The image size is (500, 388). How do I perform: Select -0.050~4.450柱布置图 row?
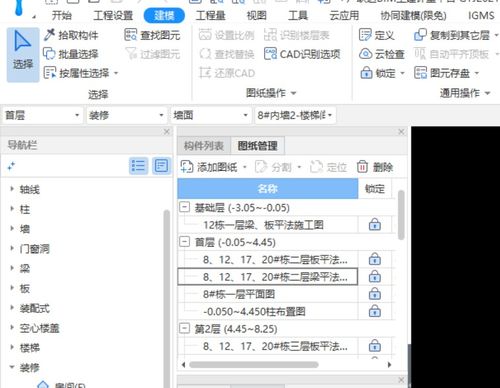pos(268,311)
